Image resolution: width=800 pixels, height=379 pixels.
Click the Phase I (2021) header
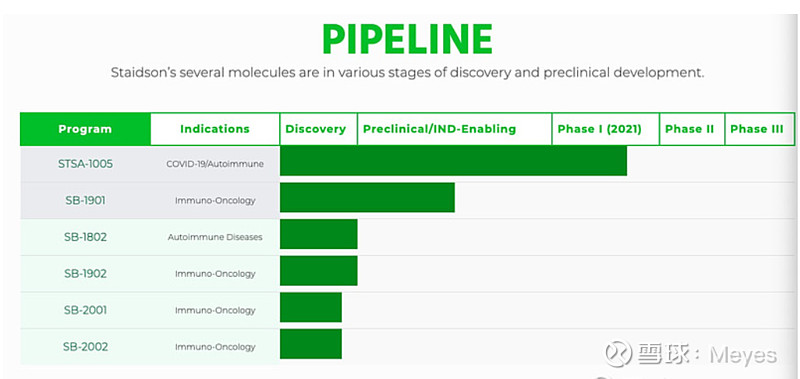point(606,129)
